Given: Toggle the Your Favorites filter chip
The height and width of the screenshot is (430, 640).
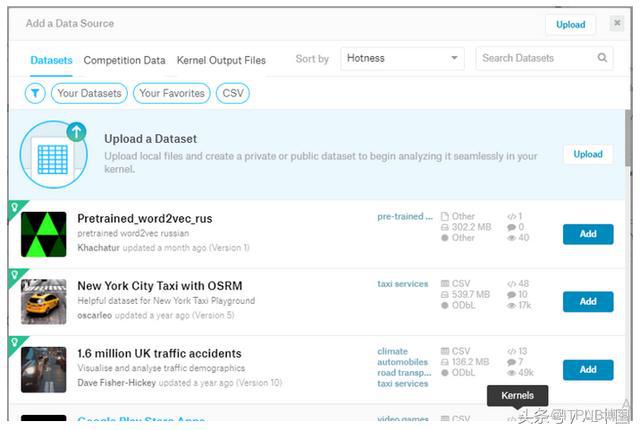Looking at the screenshot, I should [172, 93].
